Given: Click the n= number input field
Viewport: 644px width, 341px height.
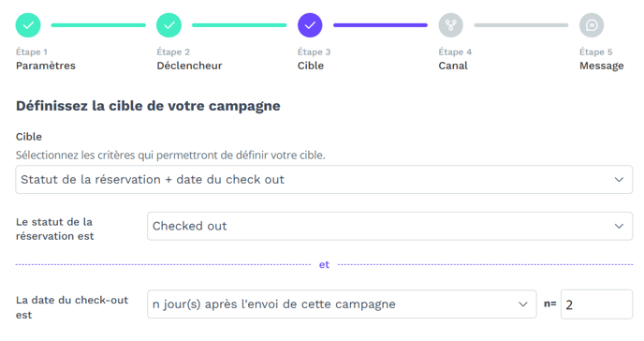Looking at the screenshot, I should point(596,304).
